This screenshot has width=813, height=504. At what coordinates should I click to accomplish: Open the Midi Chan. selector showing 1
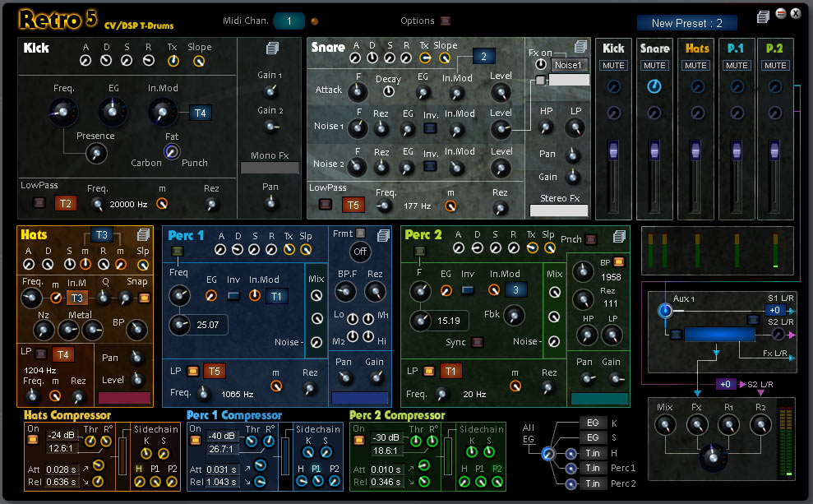[289, 21]
